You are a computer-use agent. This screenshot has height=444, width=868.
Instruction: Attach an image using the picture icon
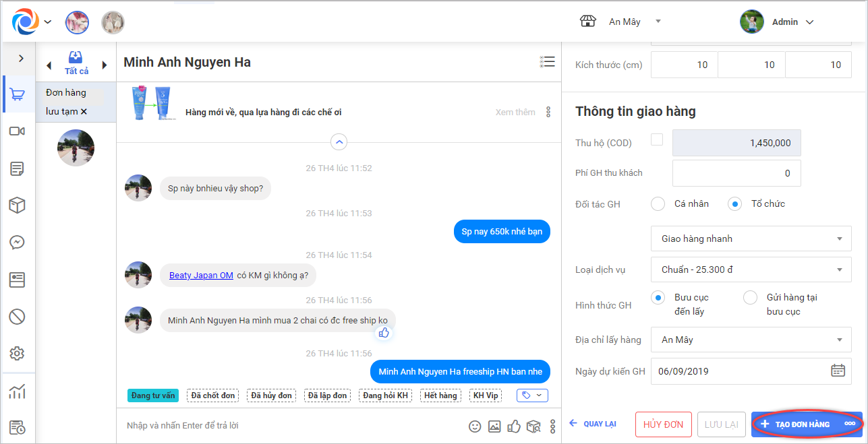click(x=494, y=426)
